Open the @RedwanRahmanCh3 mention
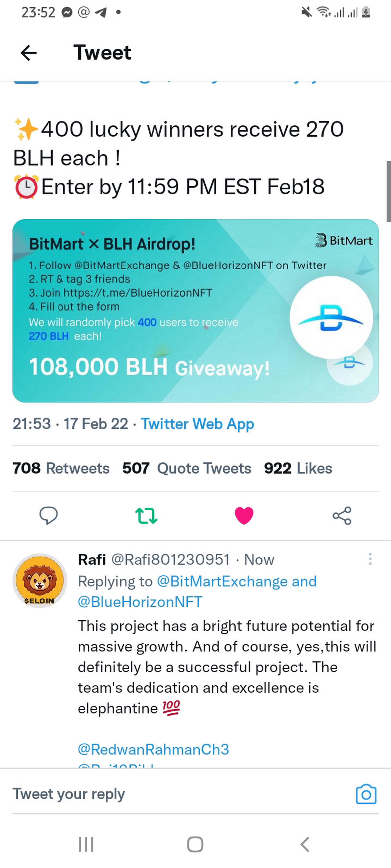Screen dimensions: 391x868 [x=153, y=749]
